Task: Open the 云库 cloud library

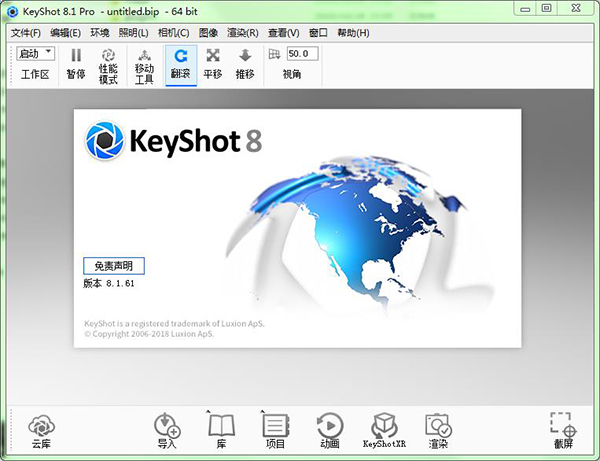Action: (41, 432)
